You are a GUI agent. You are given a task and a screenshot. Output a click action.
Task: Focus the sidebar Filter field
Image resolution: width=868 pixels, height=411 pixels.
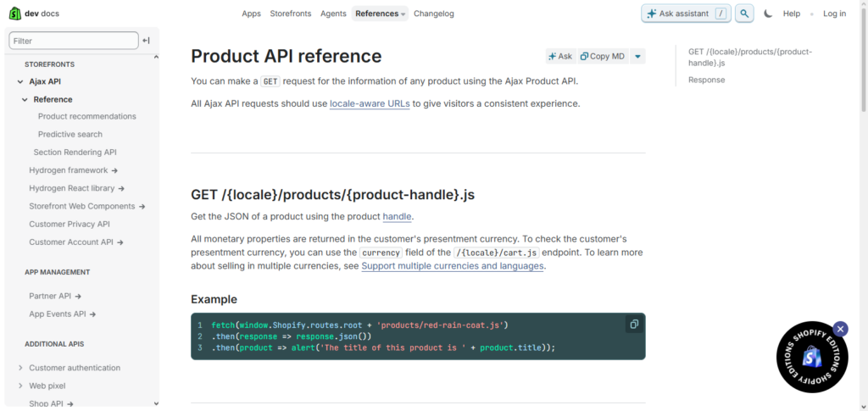[x=74, y=41]
